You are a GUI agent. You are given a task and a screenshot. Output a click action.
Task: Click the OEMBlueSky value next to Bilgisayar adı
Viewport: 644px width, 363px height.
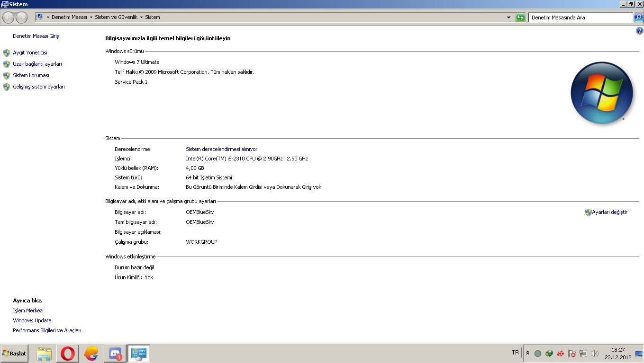coord(200,212)
